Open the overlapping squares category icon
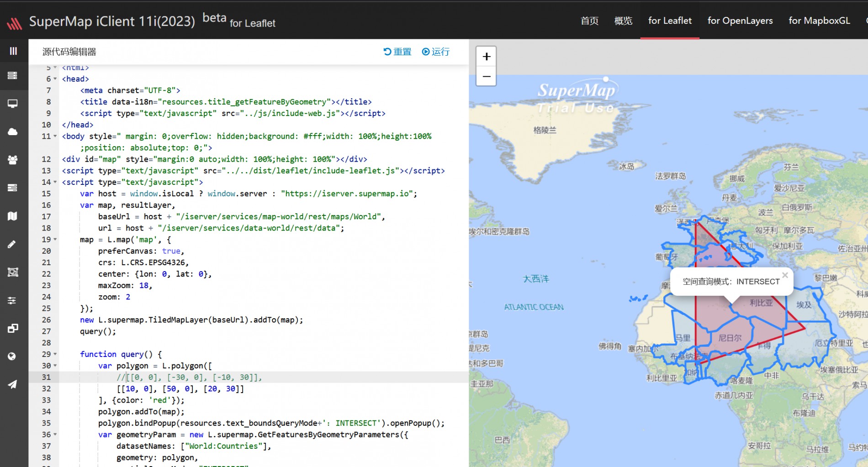This screenshot has width=868, height=467. tap(13, 328)
